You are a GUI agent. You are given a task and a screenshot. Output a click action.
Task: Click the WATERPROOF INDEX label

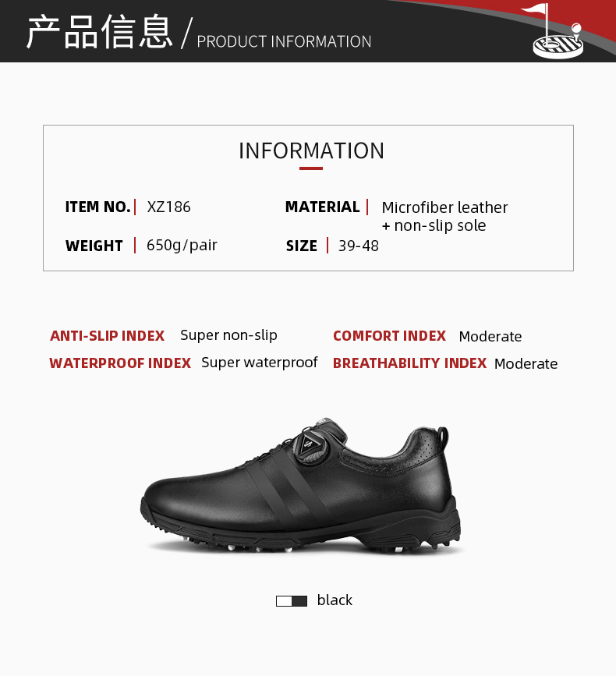pos(120,363)
